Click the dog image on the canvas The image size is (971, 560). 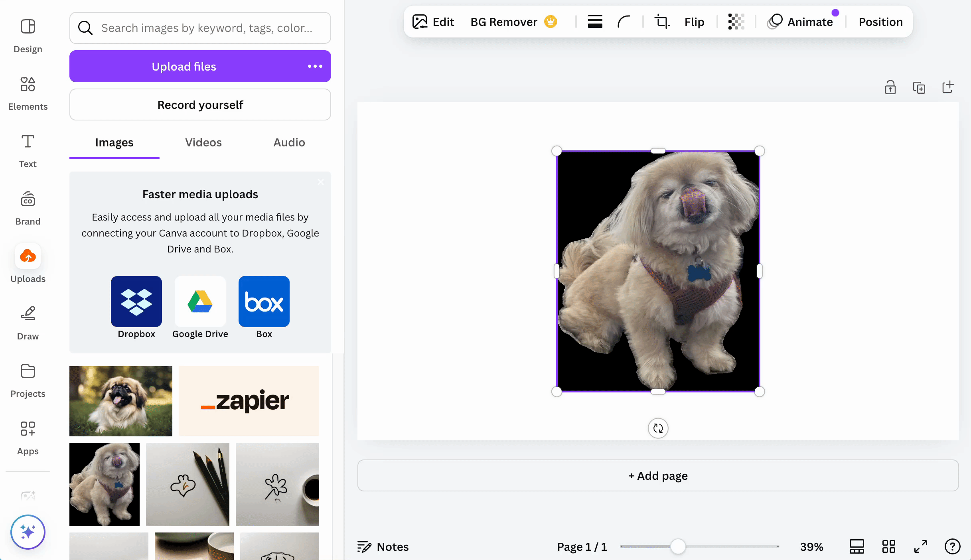[x=658, y=271]
